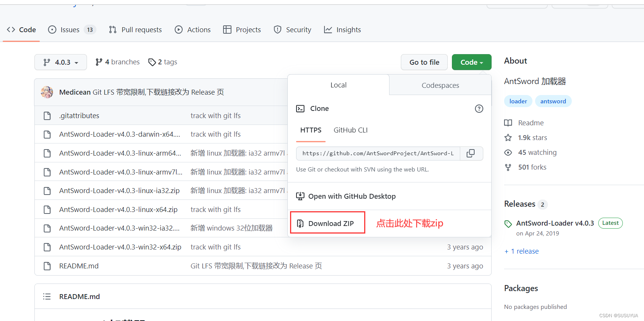Screen dimensions: 644x321
Task: Click the antsword topic tag
Action: 553,101
